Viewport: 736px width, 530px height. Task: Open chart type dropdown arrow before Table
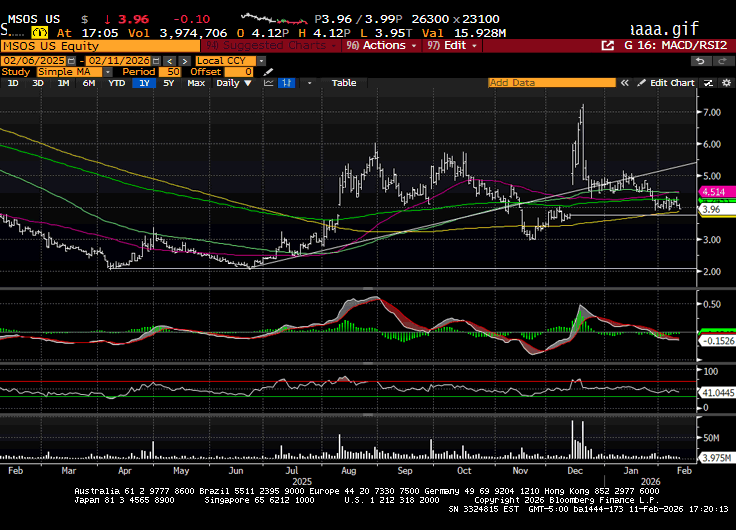[309, 83]
